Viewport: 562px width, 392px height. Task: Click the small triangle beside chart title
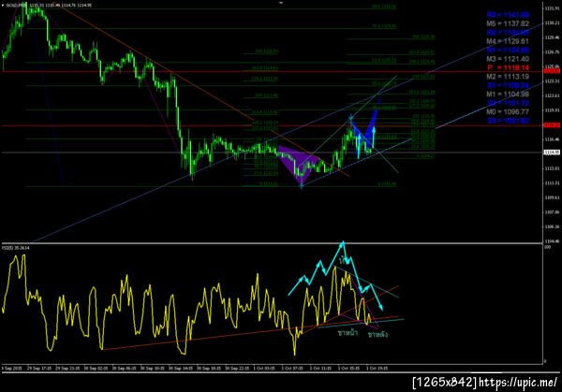click(x=3, y=6)
